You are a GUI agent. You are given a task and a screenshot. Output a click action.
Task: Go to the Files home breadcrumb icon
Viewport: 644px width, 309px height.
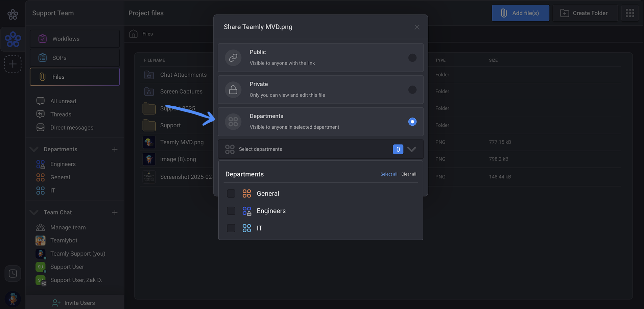(134, 34)
